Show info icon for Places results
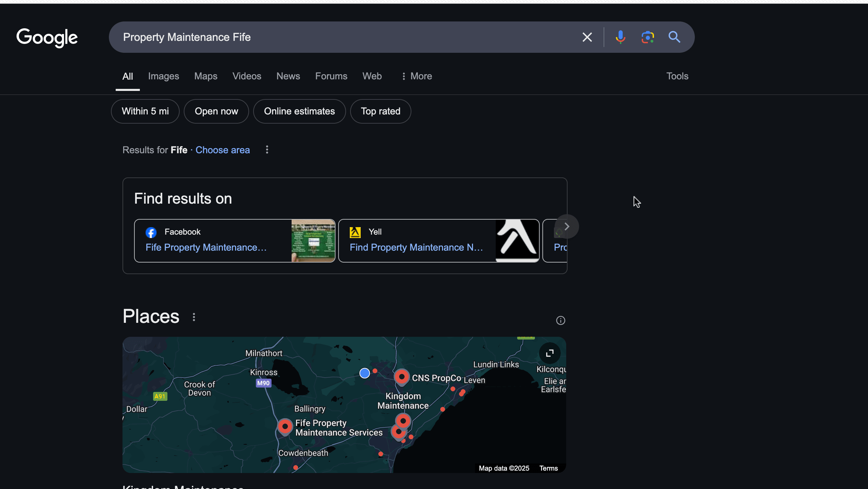Viewport: 868px width, 489px height. [x=560, y=320]
